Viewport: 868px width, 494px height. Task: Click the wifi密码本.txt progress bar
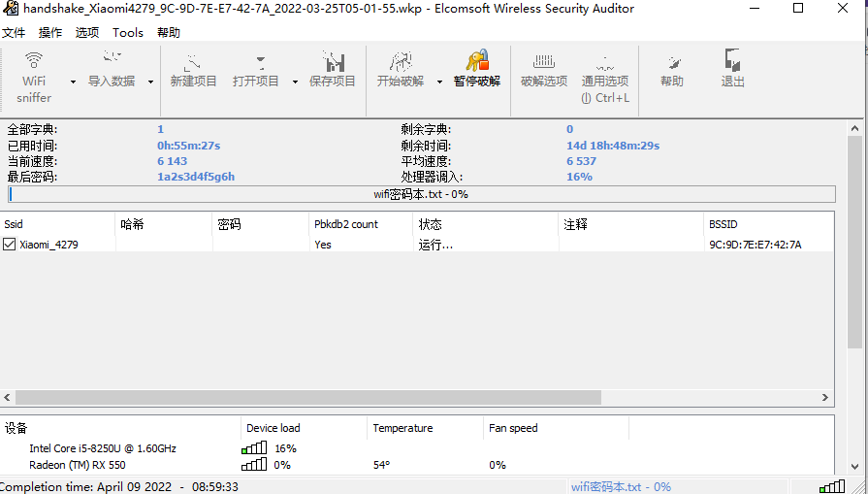422,194
